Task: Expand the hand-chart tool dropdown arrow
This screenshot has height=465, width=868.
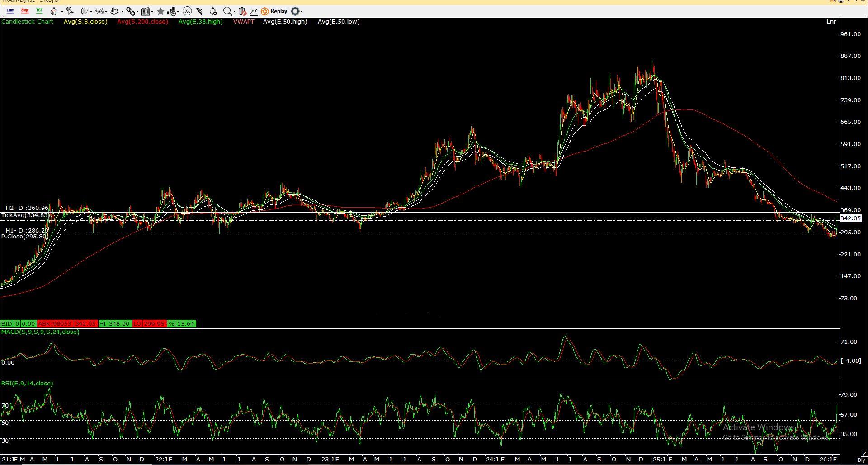Action: [x=123, y=12]
